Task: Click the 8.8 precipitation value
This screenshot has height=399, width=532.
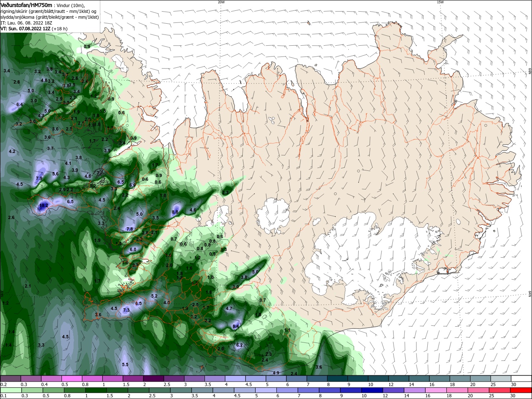Action: 175,212
